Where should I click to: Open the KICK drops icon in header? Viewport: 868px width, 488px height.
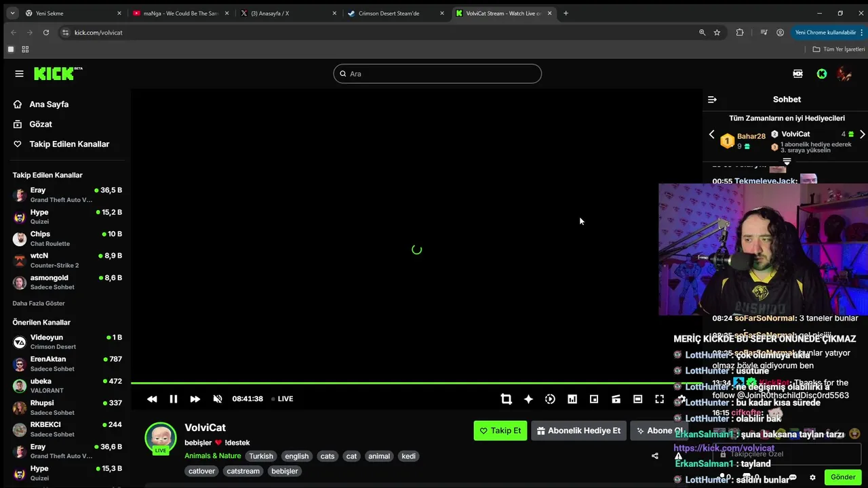[798, 73]
